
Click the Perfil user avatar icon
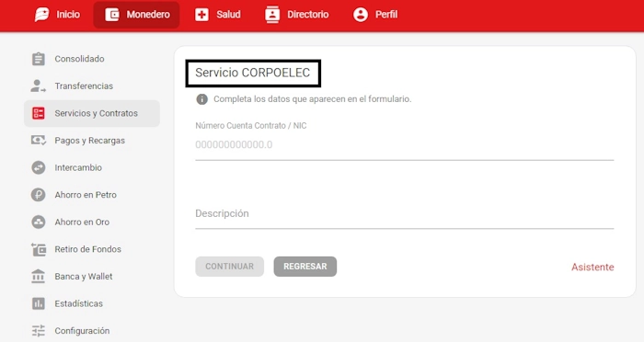(x=361, y=15)
